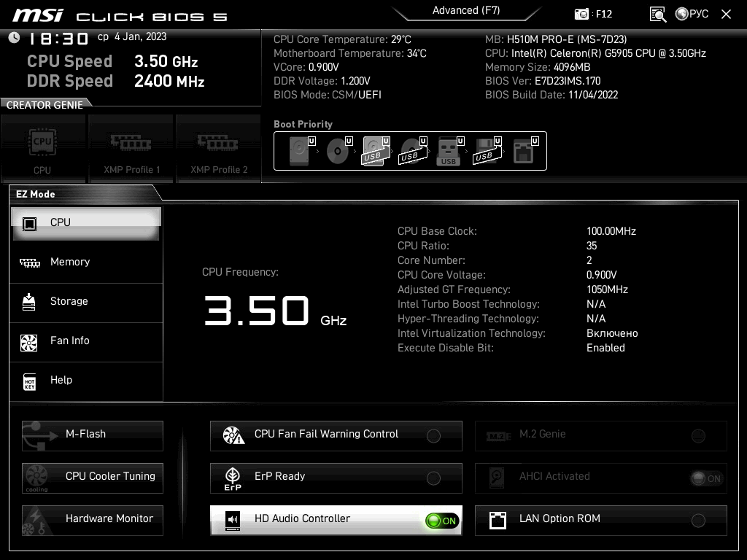Screen dimensions: 747x560
Task: Switch to Advanced (F7) mode
Action: click(466, 11)
